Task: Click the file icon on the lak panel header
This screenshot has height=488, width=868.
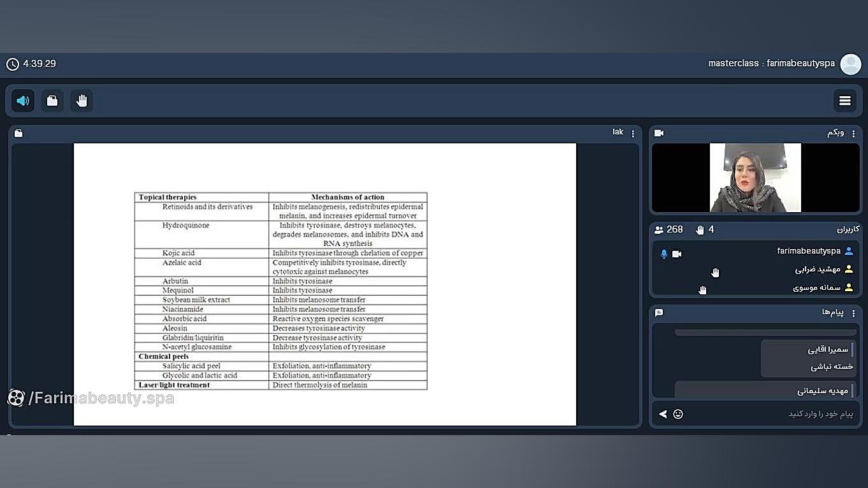Action: (x=18, y=133)
